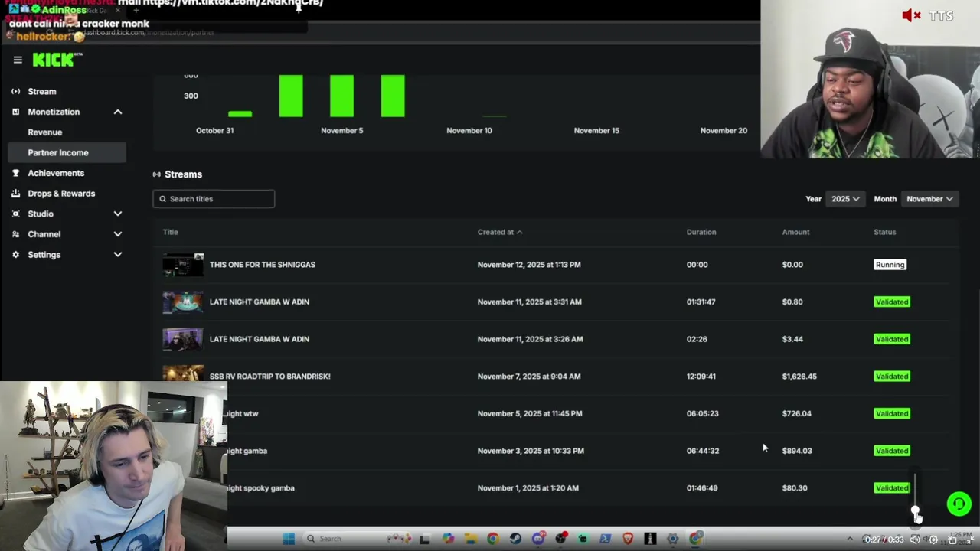The image size is (980, 551).
Task: Click the $726.04 amount cell
Action: click(x=796, y=413)
